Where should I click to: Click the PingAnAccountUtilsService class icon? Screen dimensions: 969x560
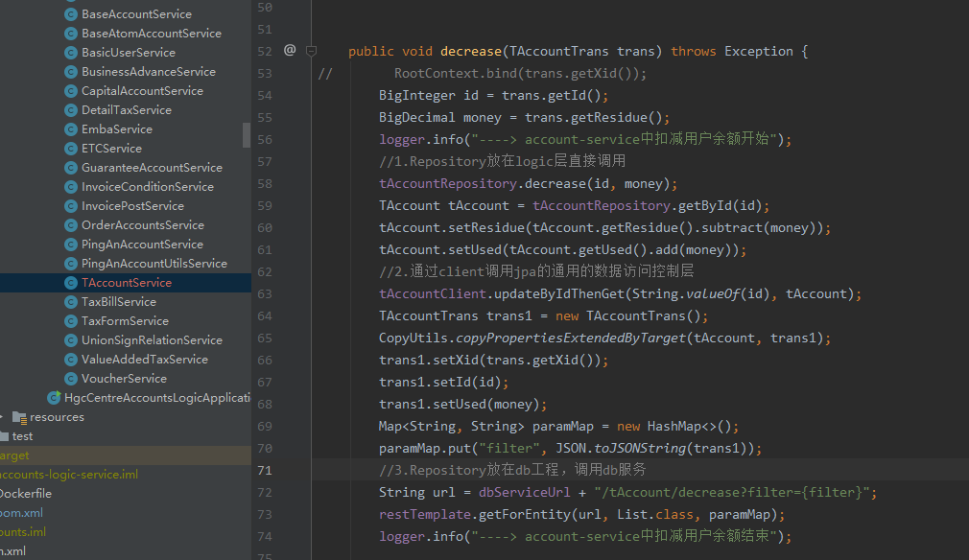point(71,263)
